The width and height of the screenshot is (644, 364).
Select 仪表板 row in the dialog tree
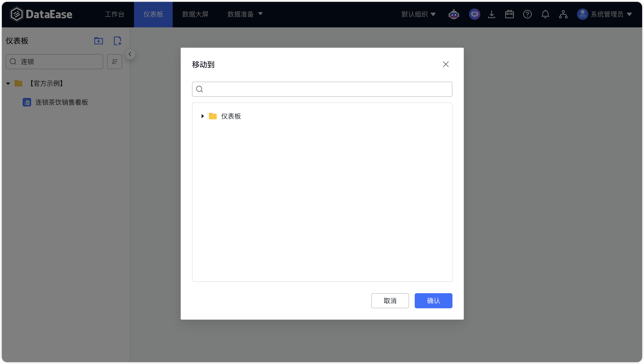pyautogui.click(x=322, y=116)
